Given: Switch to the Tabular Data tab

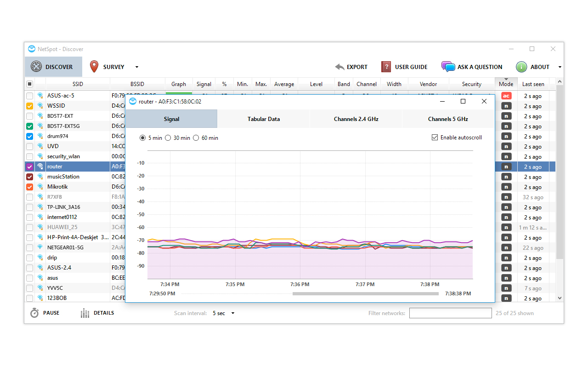Looking at the screenshot, I should [263, 119].
